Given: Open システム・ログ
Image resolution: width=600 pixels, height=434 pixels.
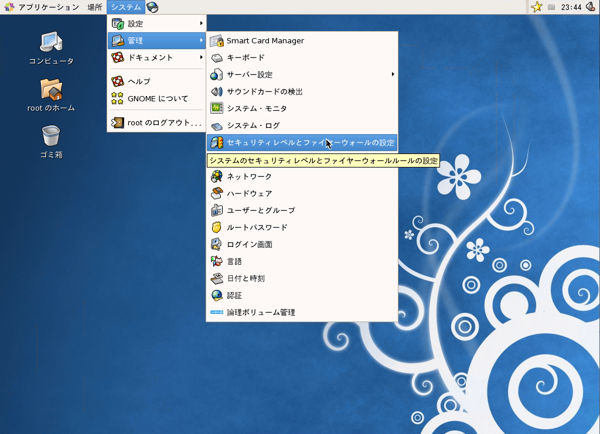Looking at the screenshot, I should pyautogui.click(x=302, y=125).
